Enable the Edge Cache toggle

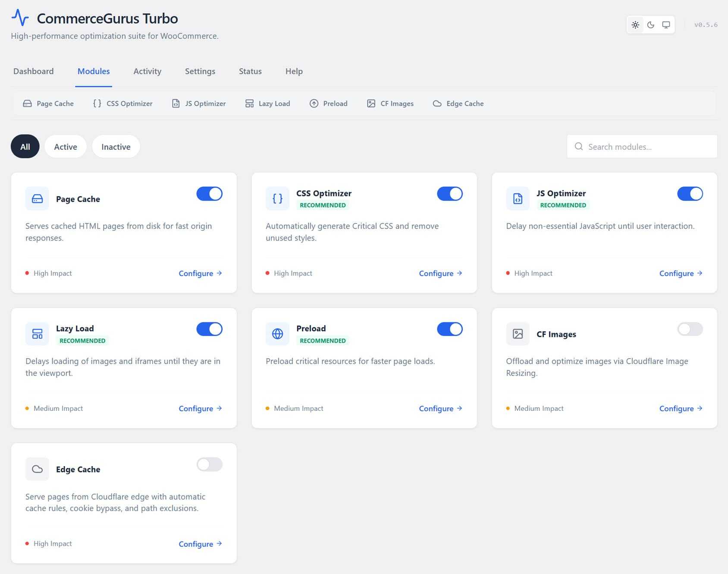[x=210, y=464]
